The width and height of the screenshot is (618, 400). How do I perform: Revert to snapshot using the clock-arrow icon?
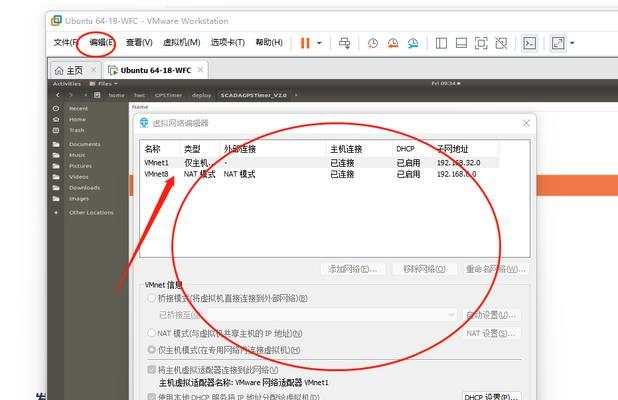[393, 43]
